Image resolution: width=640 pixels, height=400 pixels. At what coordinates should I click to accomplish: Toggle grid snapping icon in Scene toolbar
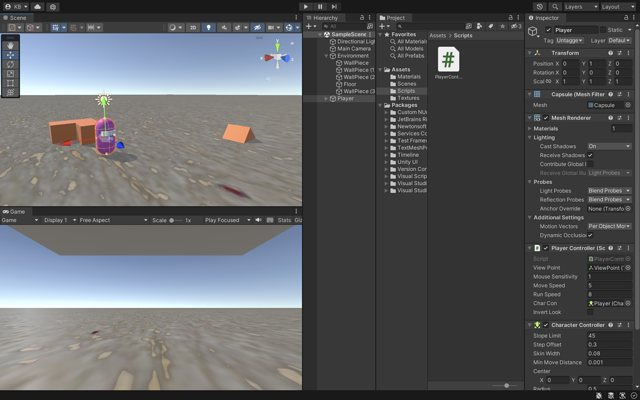(x=73, y=28)
